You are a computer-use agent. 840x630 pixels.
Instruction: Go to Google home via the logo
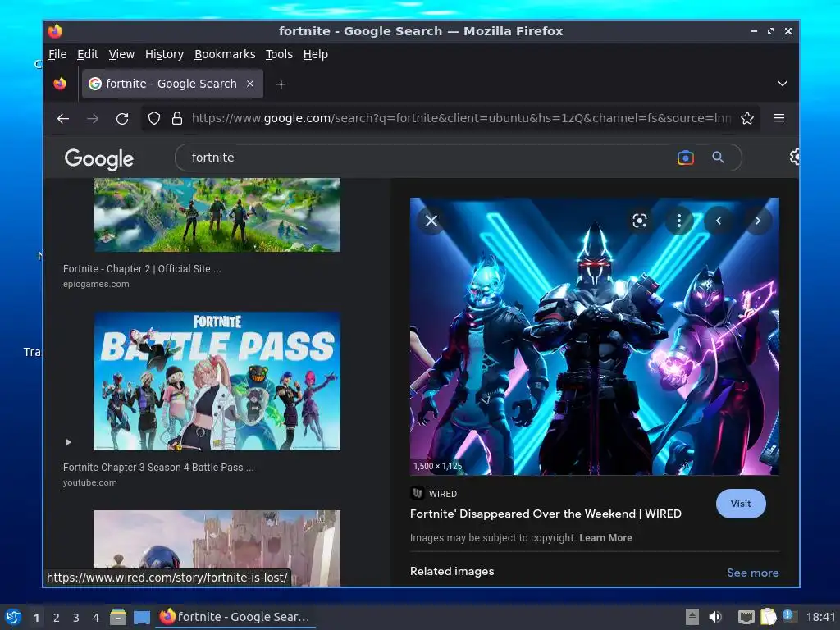click(99, 159)
